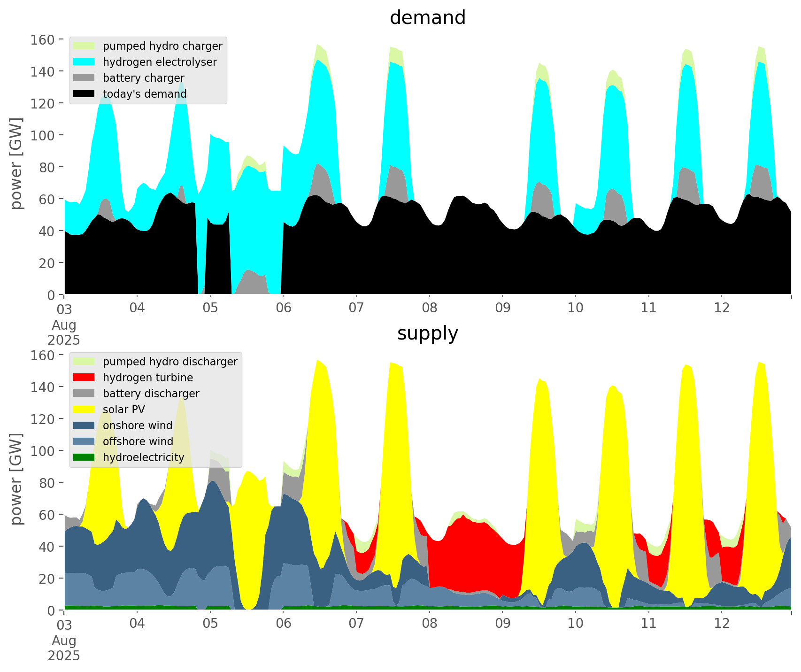Click the gray battery charger legend swatch
Screen dimensions: 801x672
pos(84,78)
